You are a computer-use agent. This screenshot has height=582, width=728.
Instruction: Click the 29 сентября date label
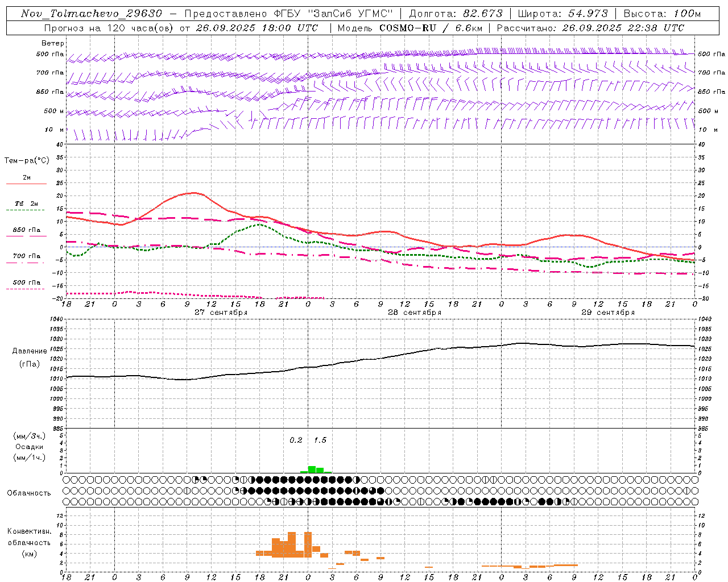(608, 313)
